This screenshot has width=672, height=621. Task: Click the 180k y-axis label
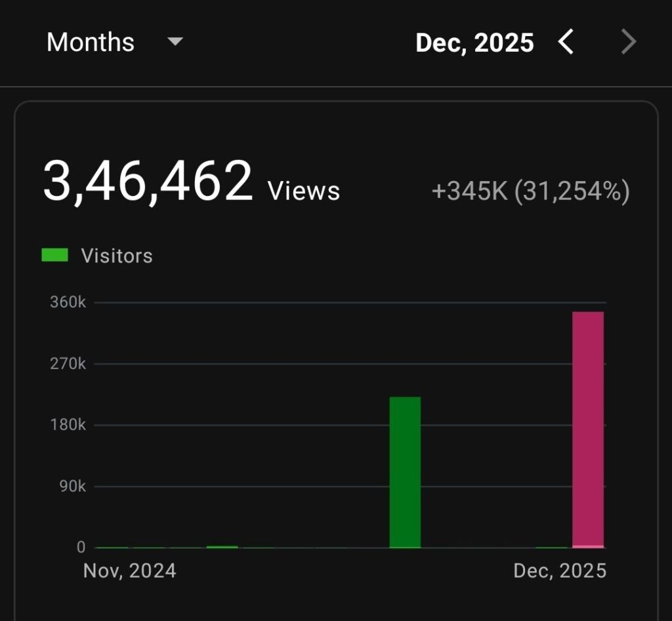68,425
